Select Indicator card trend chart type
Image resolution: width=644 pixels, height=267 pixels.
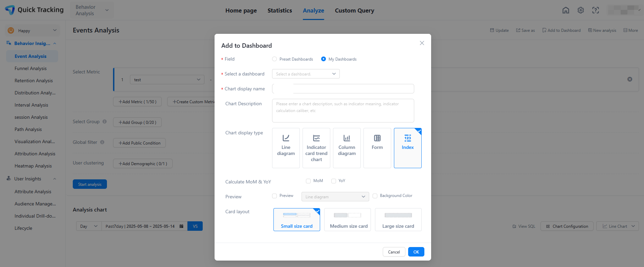point(316,148)
